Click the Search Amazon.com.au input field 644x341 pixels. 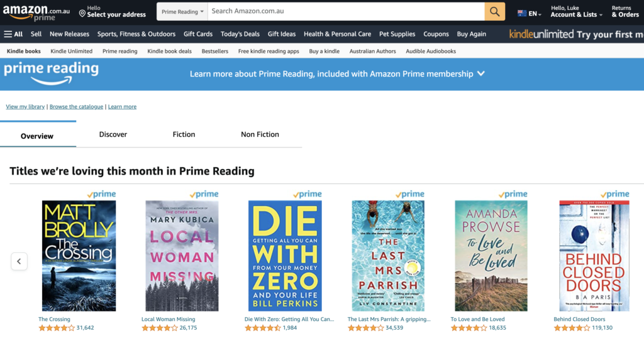click(346, 11)
